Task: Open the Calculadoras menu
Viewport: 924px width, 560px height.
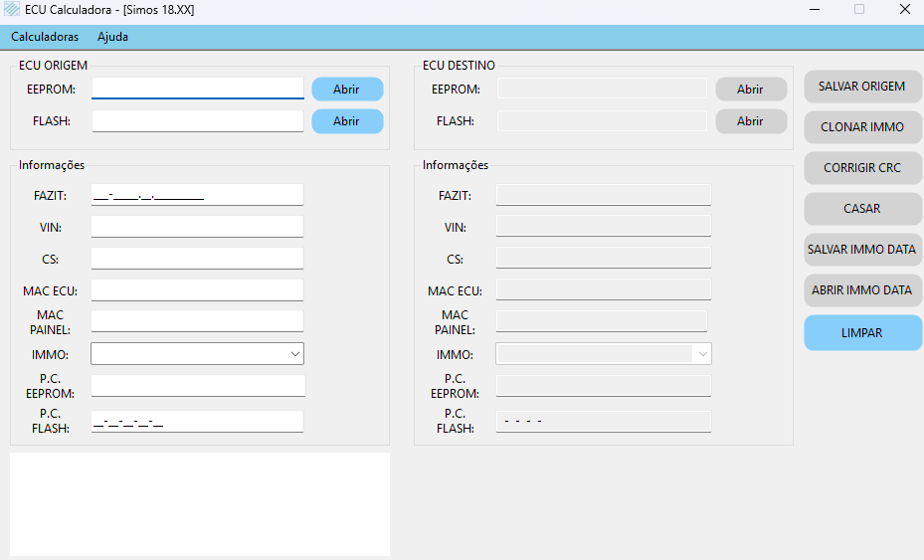Action: pos(45,37)
